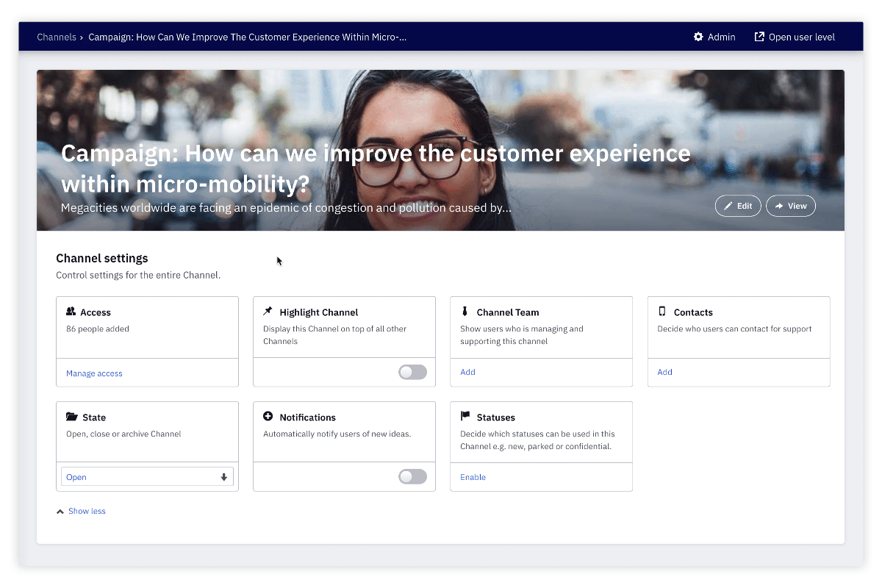Open the Admin menu label

point(721,37)
